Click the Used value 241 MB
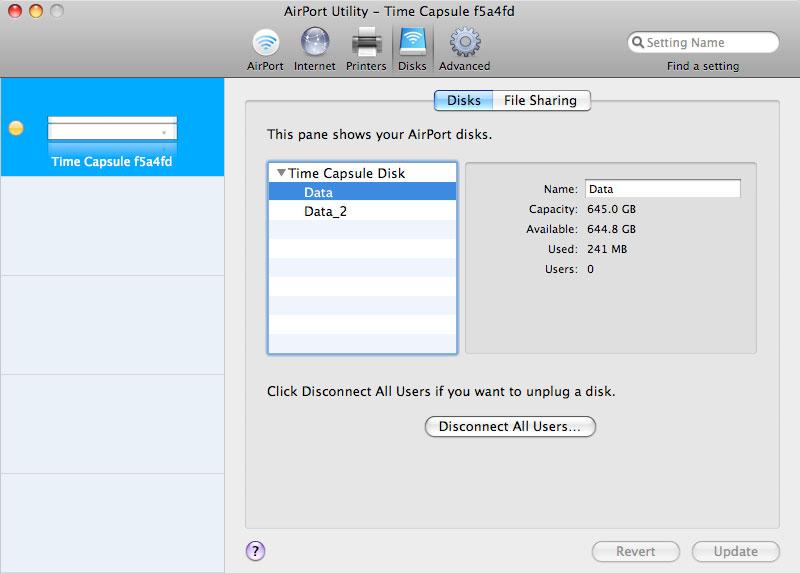Screen dimensions: 800x573 point(607,249)
